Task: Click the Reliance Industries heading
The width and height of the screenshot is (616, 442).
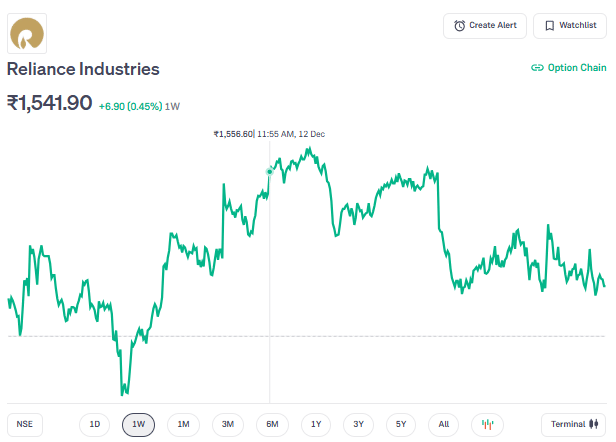Action: tap(83, 69)
